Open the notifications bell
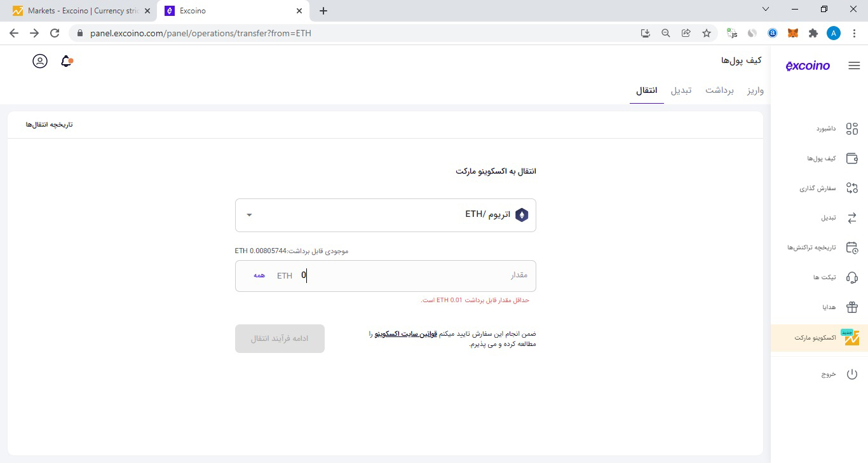868x463 pixels. coord(67,61)
